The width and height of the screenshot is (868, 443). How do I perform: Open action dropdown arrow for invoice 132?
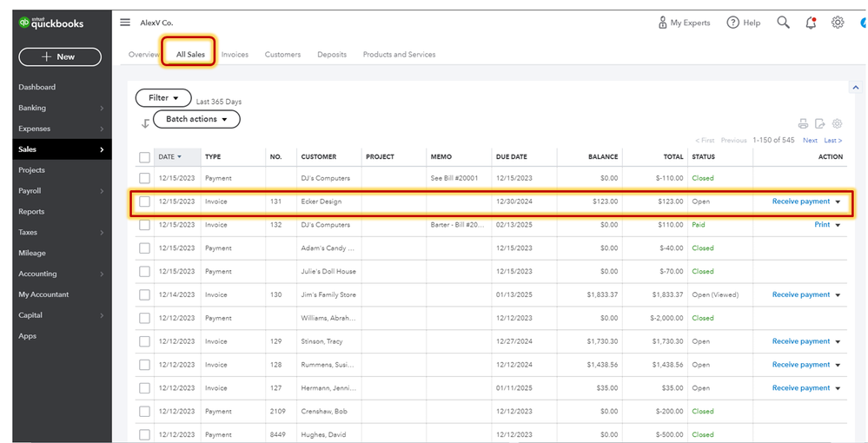point(838,225)
